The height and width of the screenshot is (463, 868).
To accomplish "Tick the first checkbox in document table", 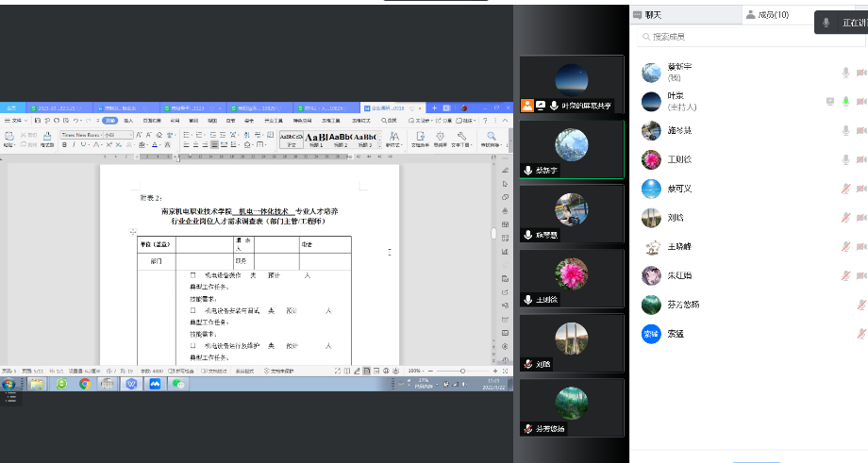I will 193,275.
